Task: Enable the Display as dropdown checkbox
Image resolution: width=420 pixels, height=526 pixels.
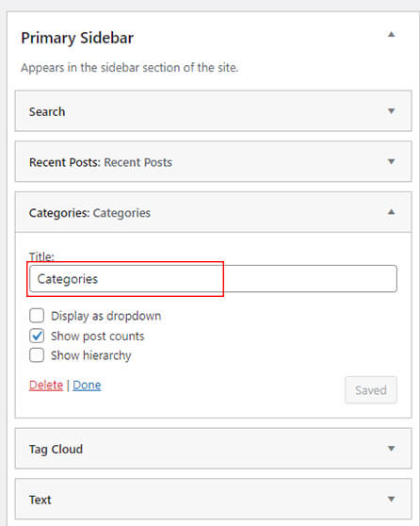Action: click(37, 316)
